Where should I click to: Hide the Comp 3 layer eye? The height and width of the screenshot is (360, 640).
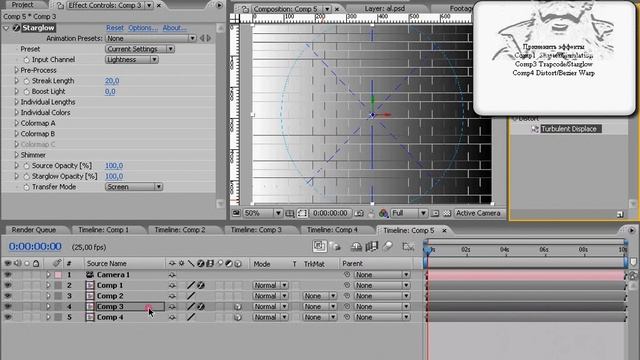[8, 307]
